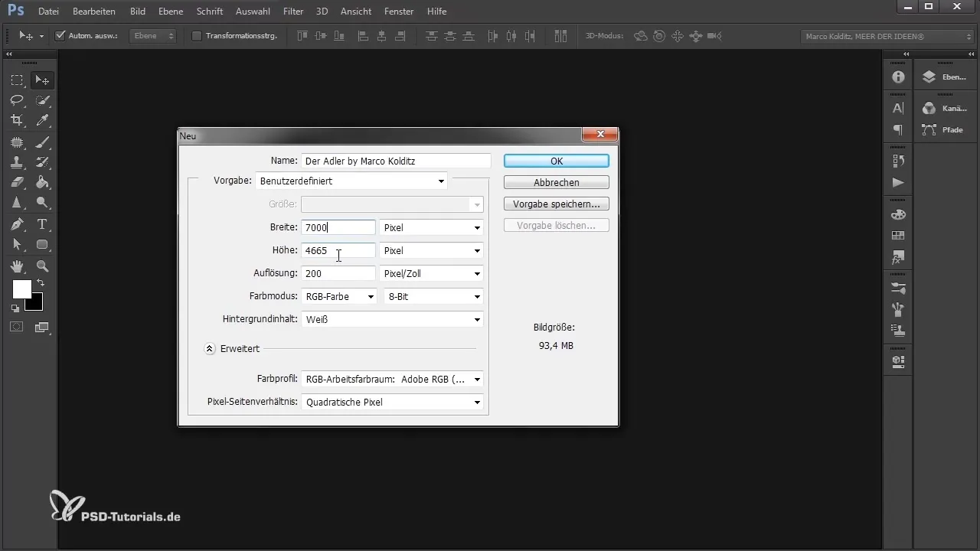Click the Name input field
Screen dimensions: 980x551
click(396, 161)
